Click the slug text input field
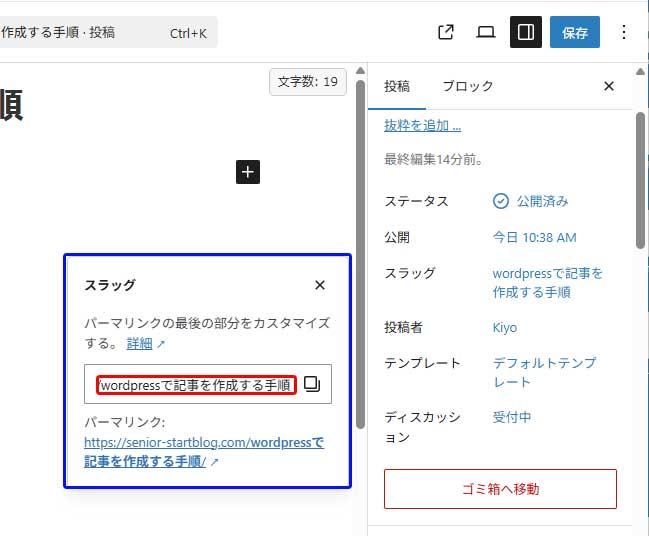Viewport: 649px width, 536px height. click(197, 385)
